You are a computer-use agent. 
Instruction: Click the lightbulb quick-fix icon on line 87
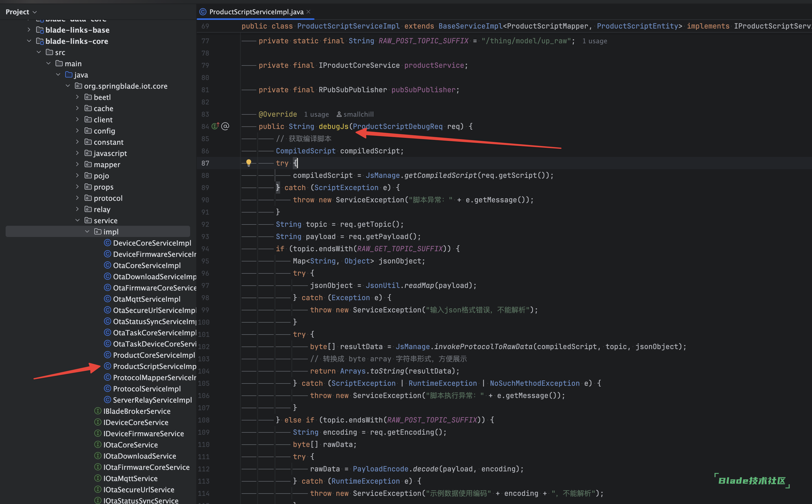coord(249,163)
